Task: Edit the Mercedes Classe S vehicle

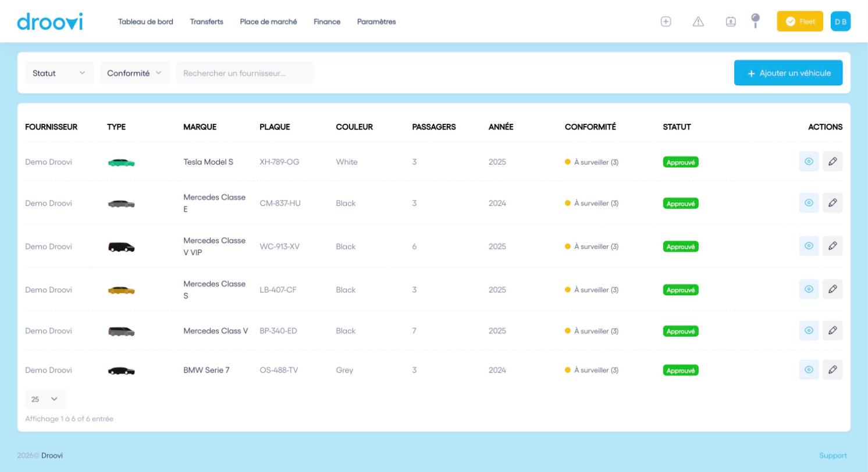Action: (833, 289)
